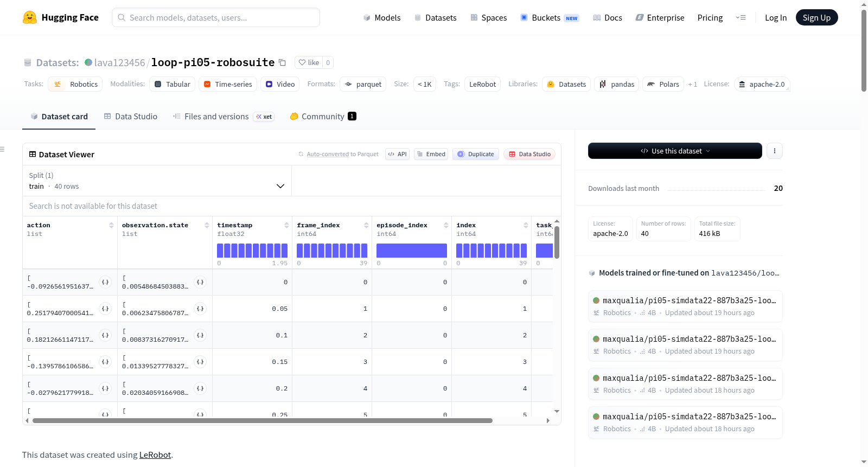Expand JSON icon for action 0.18212661147117
The width and height of the screenshot is (868, 467).
tap(105, 335)
